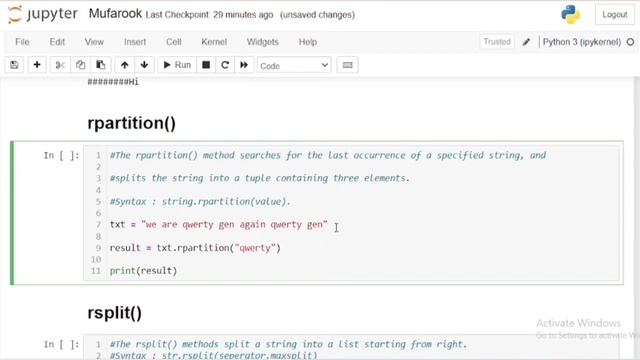This screenshot has width=640, height=360.
Task: Open the Cell menu
Action: 173,42
